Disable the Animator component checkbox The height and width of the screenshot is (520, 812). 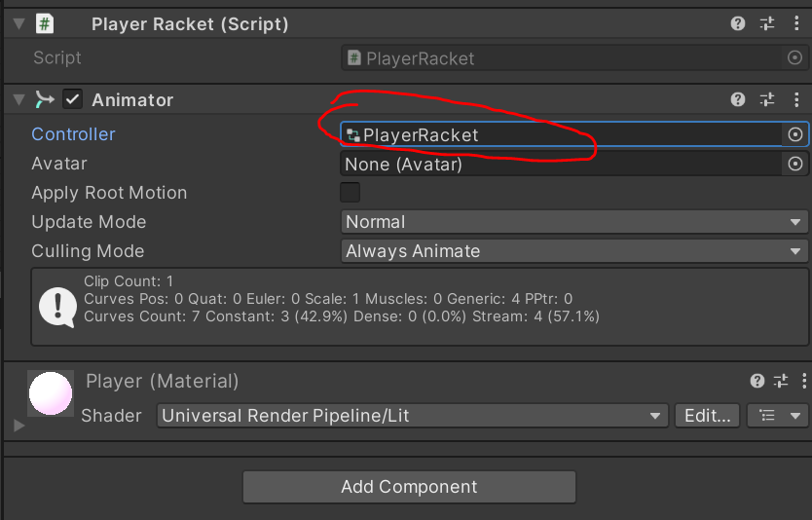coord(72,99)
